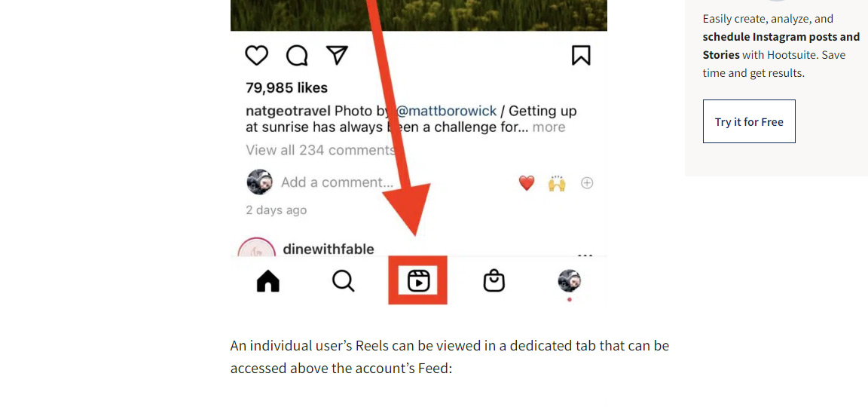Open the dinewithfable profile name
The image size is (868, 407).
pyautogui.click(x=329, y=249)
